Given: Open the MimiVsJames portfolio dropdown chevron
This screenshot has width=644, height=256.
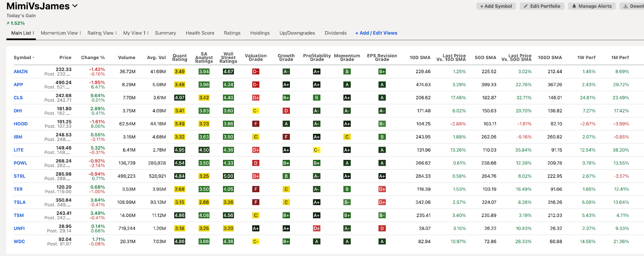Looking at the screenshot, I should click(x=75, y=6).
